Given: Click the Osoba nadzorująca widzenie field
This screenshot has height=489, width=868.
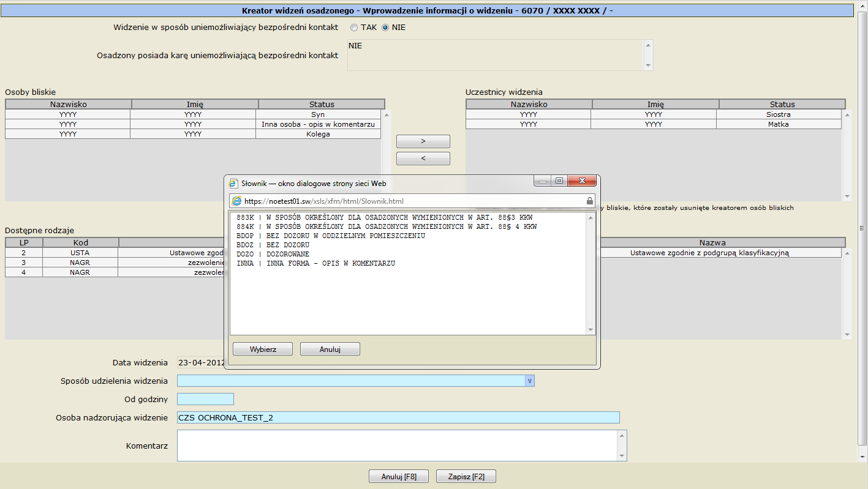Looking at the screenshot, I should point(398,417).
